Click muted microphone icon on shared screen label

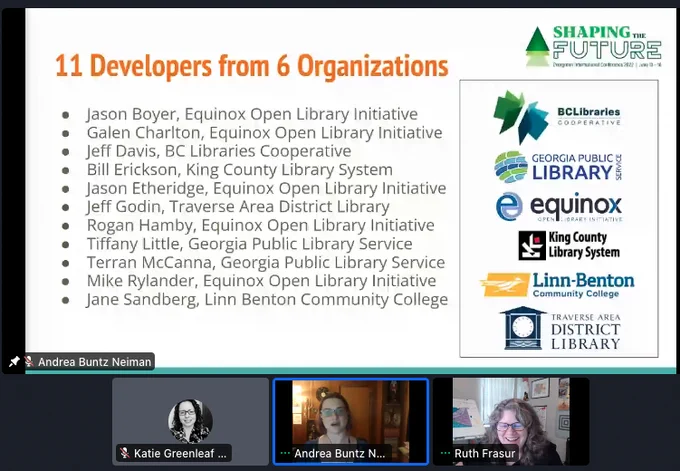29,361
